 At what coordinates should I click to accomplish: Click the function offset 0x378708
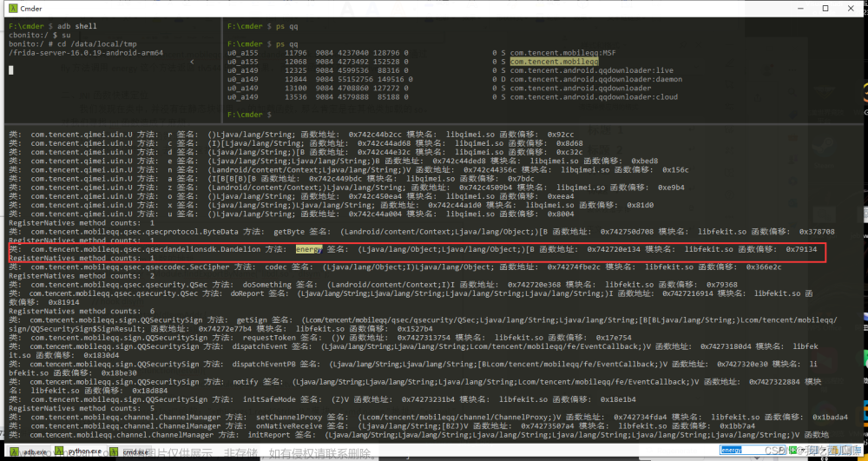[x=817, y=231]
